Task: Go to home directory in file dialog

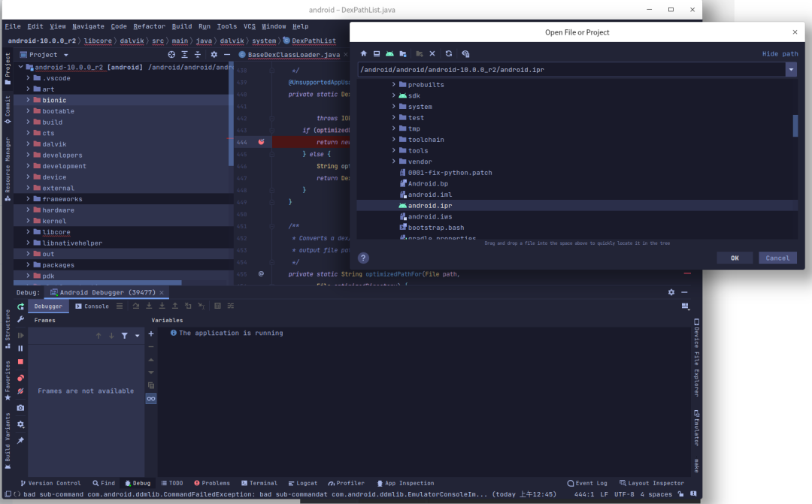Action: (x=364, y=54)
